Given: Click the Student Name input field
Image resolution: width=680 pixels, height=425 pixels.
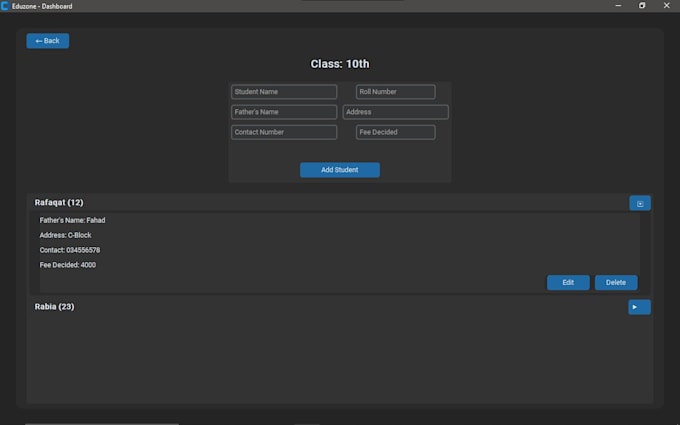Looking at the screenshot, I should (284, 92).
